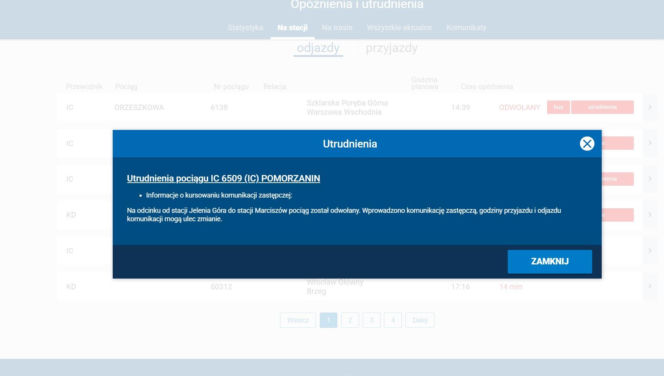
Task: Close the Utrudnienia dialog with X icon
Action: click(x=587, y=144)
